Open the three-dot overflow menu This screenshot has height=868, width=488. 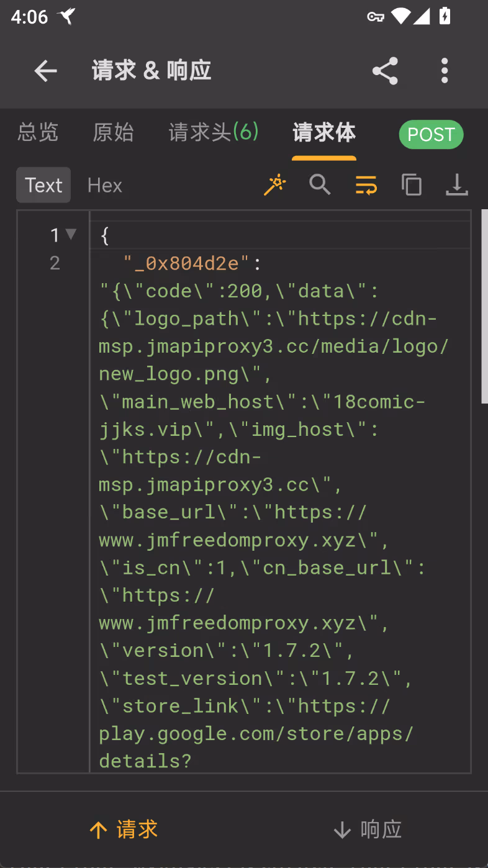[444, 71]
